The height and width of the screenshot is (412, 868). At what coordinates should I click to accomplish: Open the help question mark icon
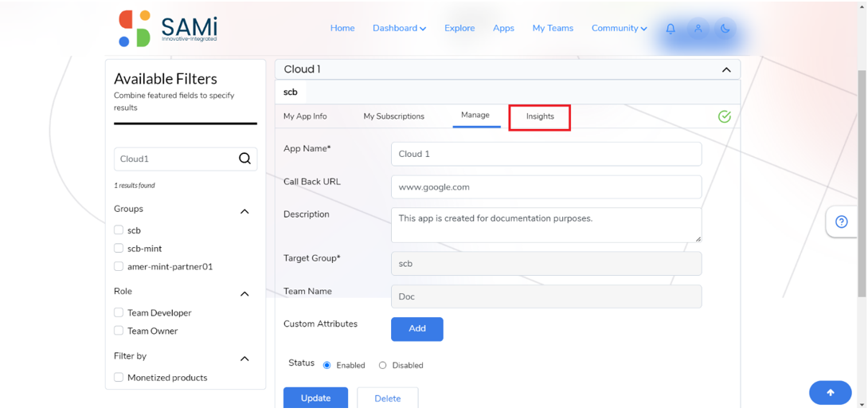(x=842, y=222)
